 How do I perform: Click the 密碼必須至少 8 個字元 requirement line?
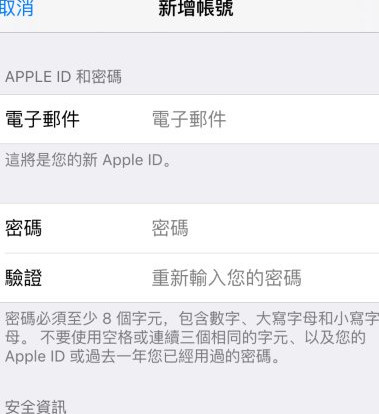(192, 318)
